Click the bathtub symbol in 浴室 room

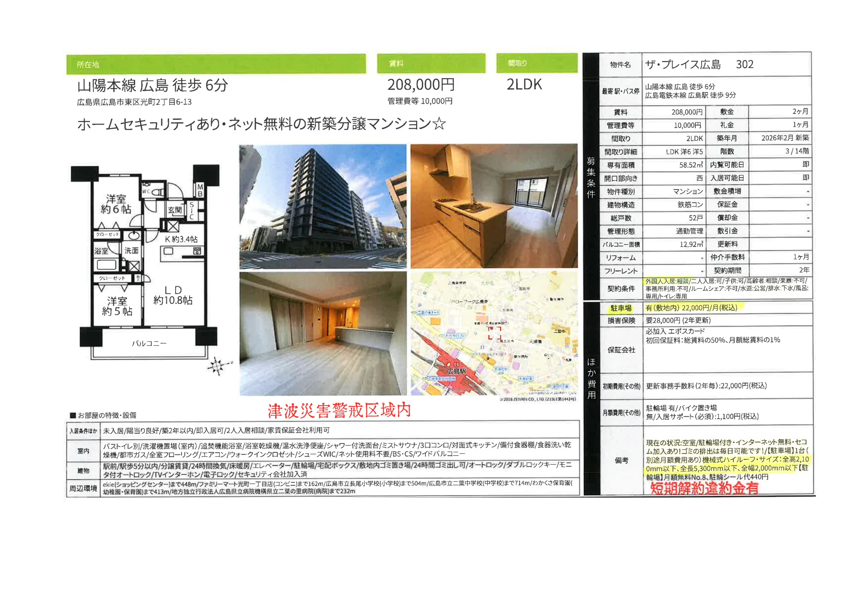pyautogui.click(x=106, y=265)
